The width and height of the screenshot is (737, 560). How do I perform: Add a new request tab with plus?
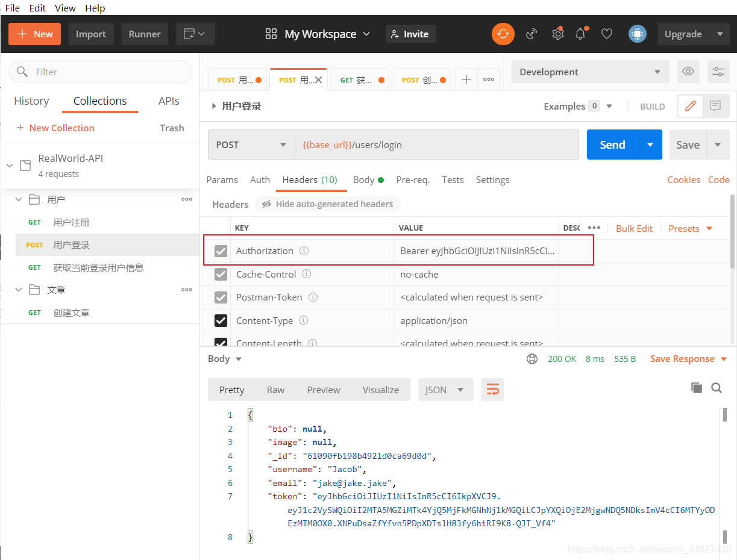pyautogui.click(x=466, y=79)
